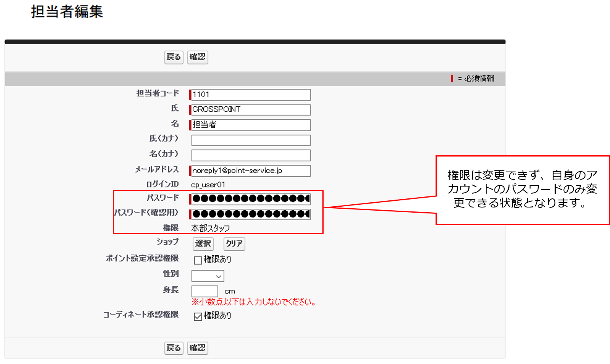Click the bottom 戻る (back) button
The width and height of the screenshot is (610, 364).
tap(174, 348)
